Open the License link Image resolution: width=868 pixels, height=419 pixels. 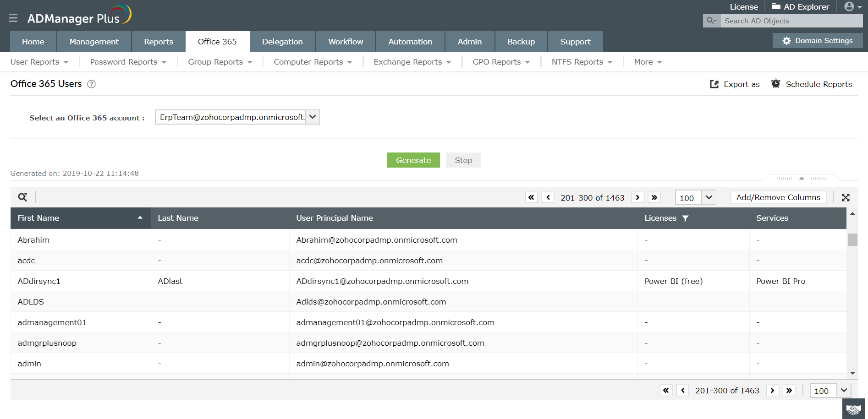pos(744,7)
